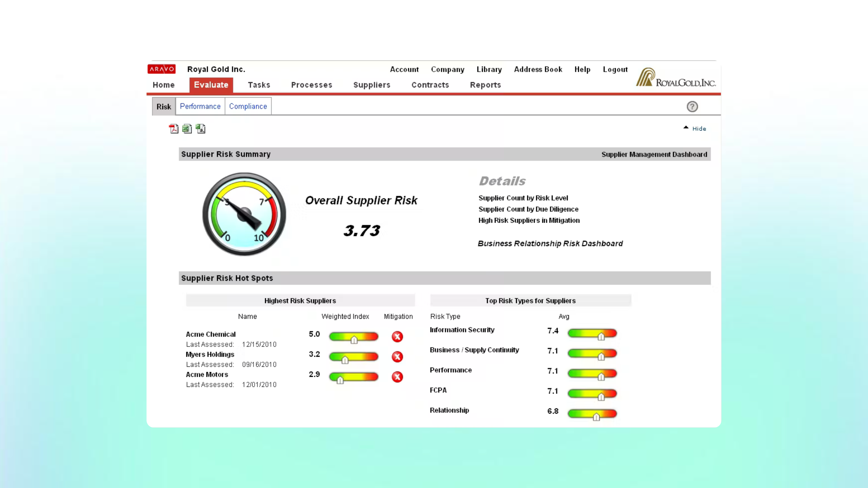Open the Account link
This screenshot has height=488, width=868.
tap(404, 69)
